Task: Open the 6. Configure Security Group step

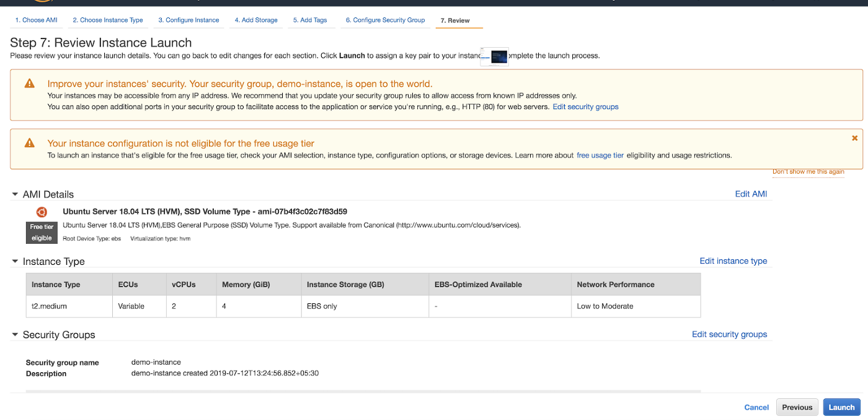Action: (x=385, y=20)
